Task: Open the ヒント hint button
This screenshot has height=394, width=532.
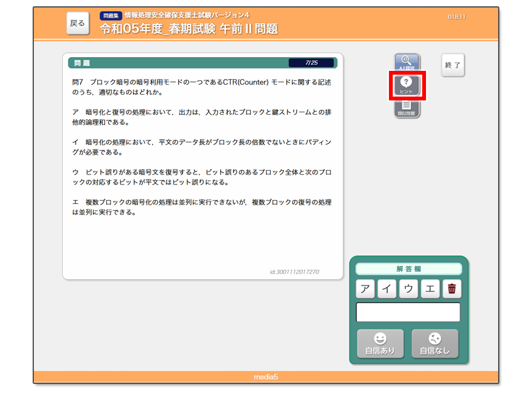Action: pyautogui.click(x=407, y=85)
